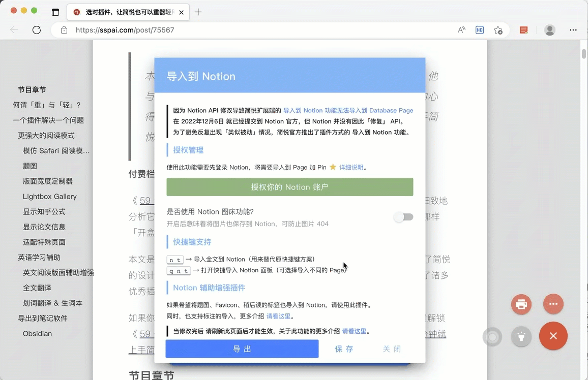Toggle the Notion image hosting switch

pos(404,217)
